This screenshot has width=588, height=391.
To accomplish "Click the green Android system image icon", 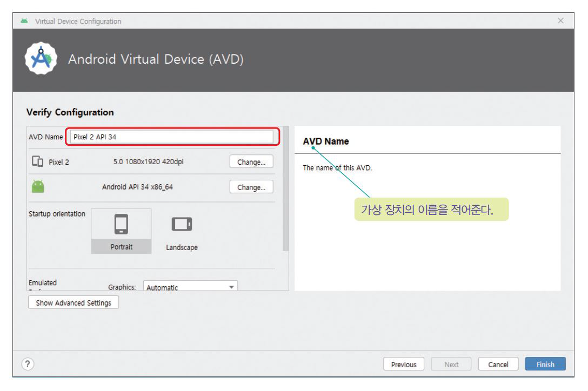I will 38,186.
